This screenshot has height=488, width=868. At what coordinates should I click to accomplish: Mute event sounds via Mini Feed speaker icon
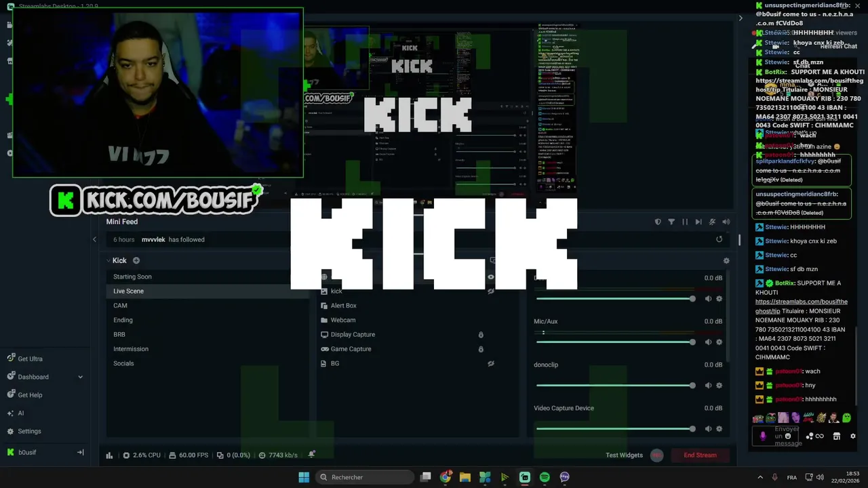click(726, 222)
